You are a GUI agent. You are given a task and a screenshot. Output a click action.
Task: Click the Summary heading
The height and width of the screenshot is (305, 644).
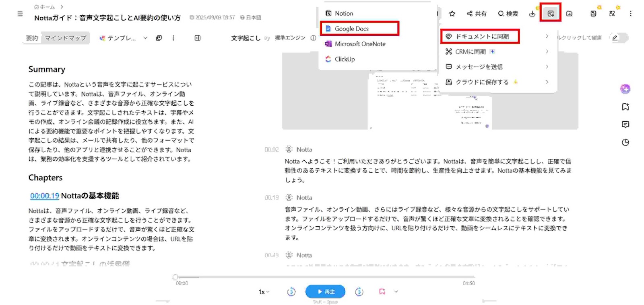pos(47,69)
